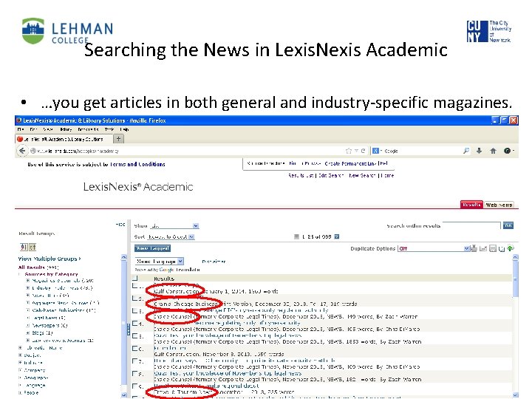Screen dimensions: 532x399
Task: Open a new browser tab with plus button
Action: pos(118,138)
